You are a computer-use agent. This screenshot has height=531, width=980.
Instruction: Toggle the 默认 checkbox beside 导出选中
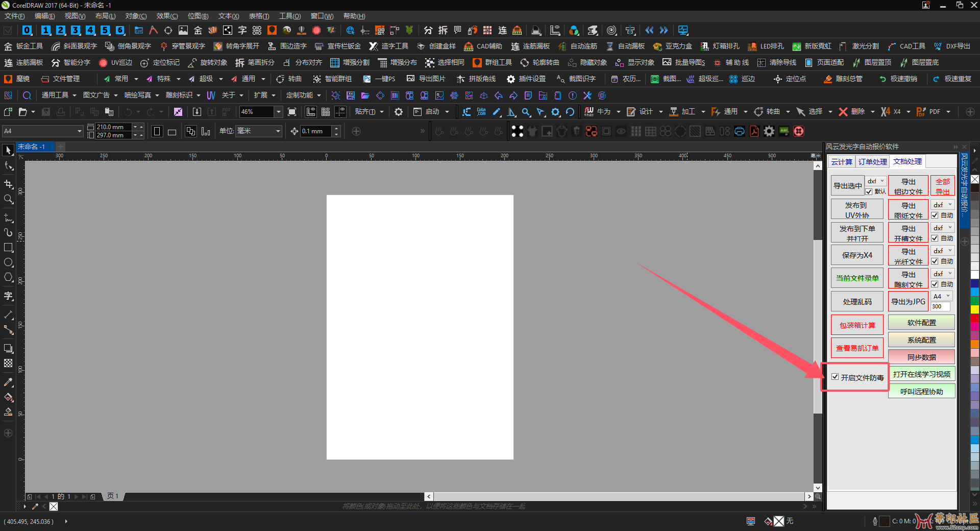pyautogui.click(x=869, y=191)
